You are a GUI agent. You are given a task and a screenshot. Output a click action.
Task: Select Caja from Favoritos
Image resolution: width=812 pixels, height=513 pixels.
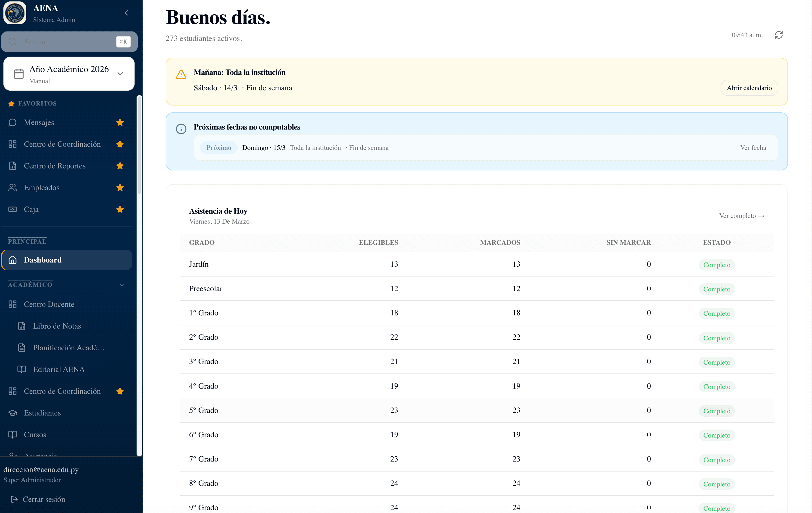tap(31, 209)
